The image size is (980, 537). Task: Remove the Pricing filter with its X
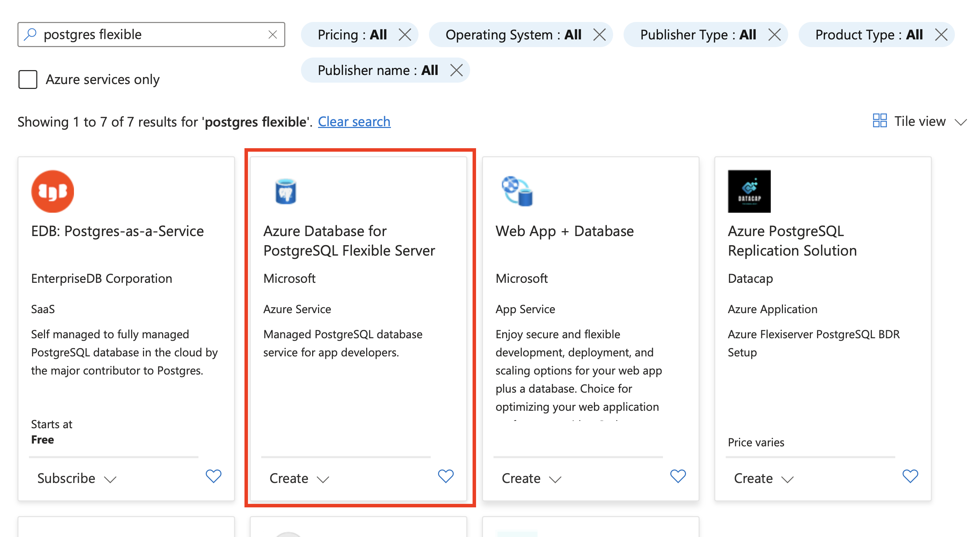405,35
